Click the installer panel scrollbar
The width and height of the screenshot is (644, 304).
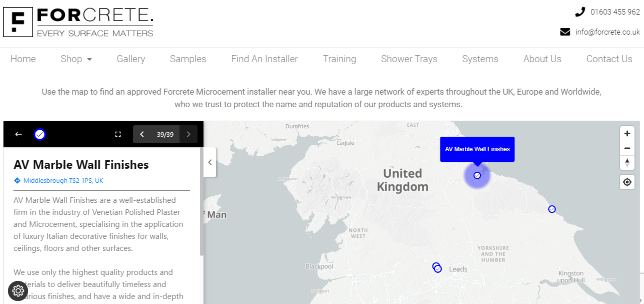coord(201,200)
